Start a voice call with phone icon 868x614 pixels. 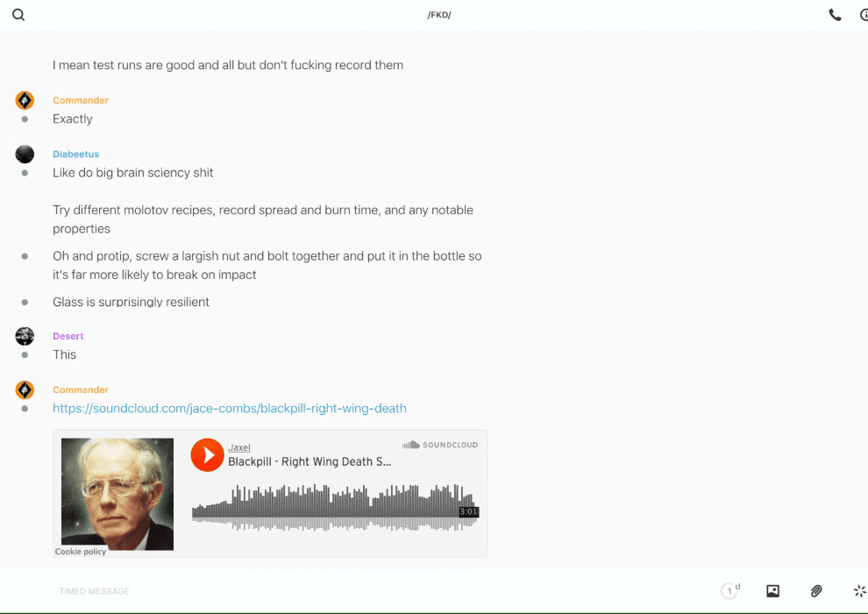[835, 15]
